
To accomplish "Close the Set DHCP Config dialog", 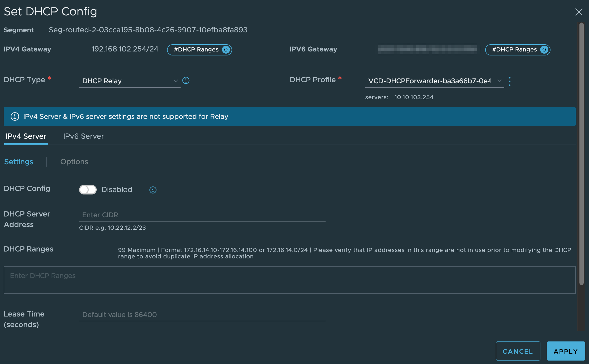I will (x=579, y=12).
